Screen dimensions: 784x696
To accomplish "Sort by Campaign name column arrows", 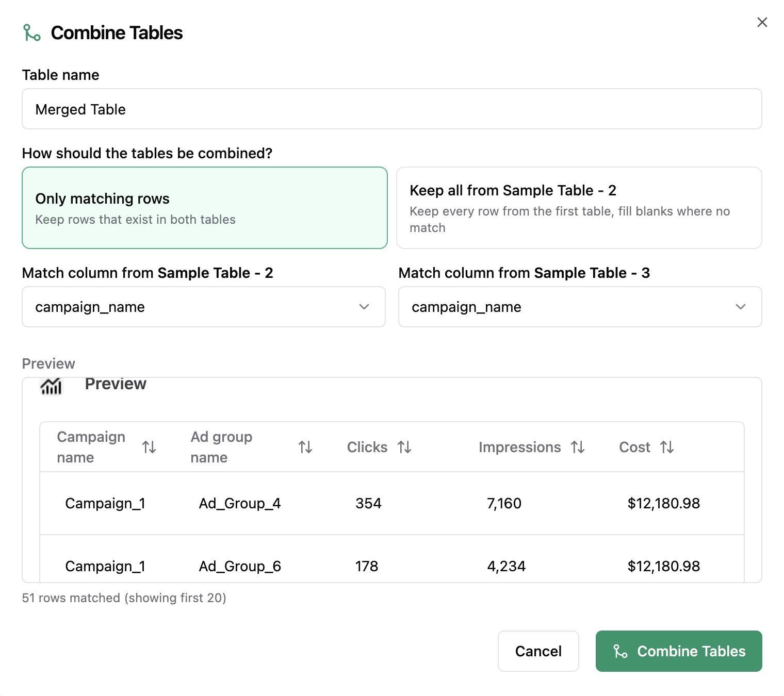I will (149, 447).
